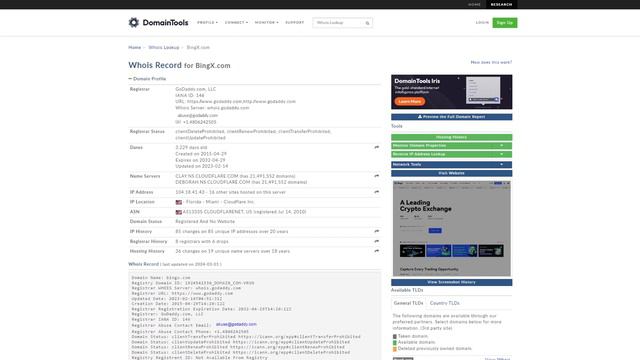Click the DomainTools Iris banner image
The width and height of the screenshot is (640, 360).
[x=451, y=92]
